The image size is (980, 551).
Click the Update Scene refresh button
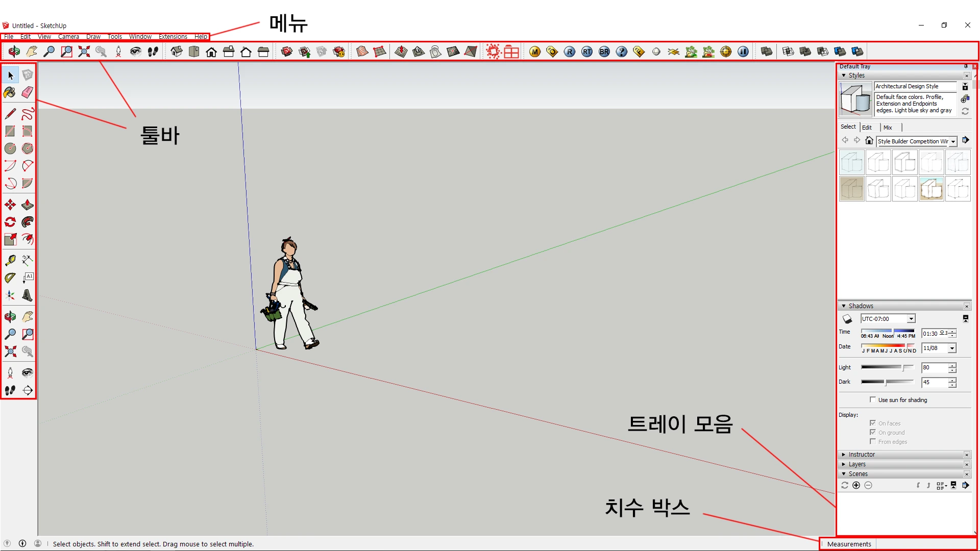click(x=845, y=486)
